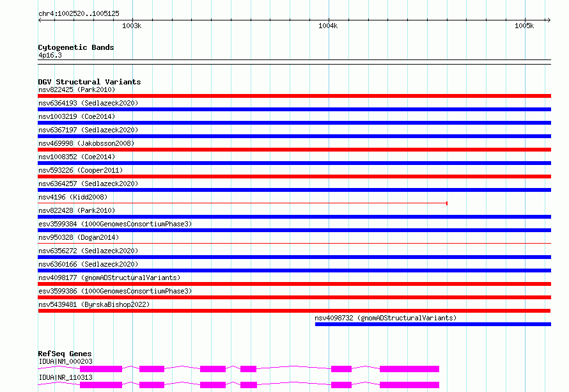Image resolution: width=569 pixels, height=392 pixels.
Task: Click the blue bar under nsv4098732
Action: pyautogui.click(x=433, y=324)
